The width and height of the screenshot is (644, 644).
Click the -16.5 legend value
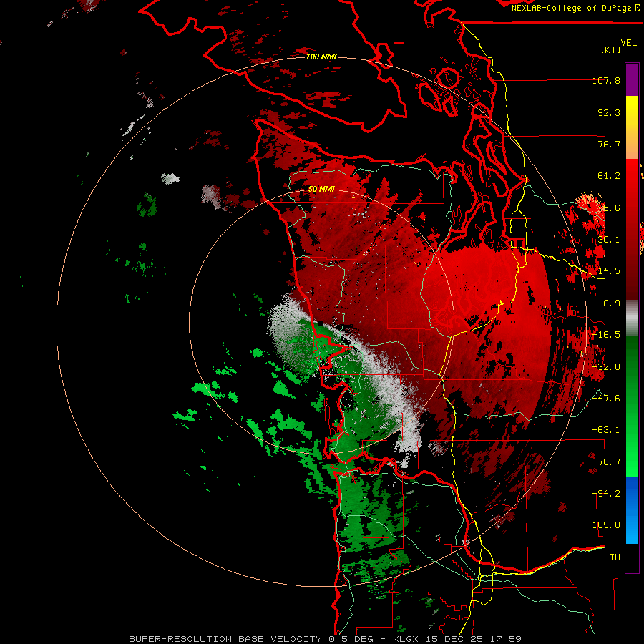[606, 335]
